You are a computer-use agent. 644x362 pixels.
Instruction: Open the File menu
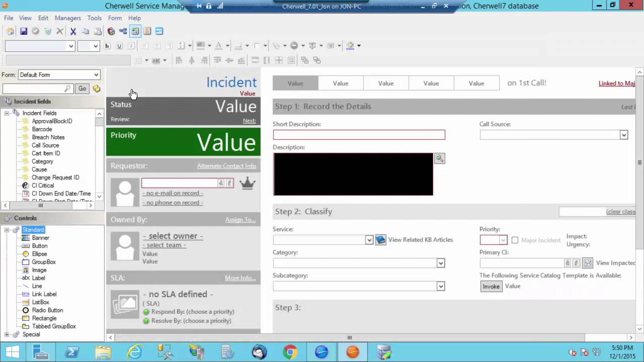9,18
